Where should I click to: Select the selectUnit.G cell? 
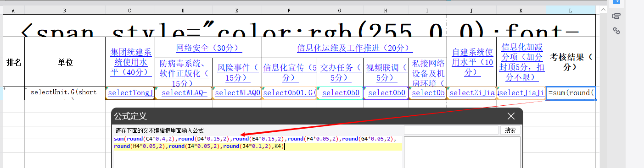[x=65, y=93]
